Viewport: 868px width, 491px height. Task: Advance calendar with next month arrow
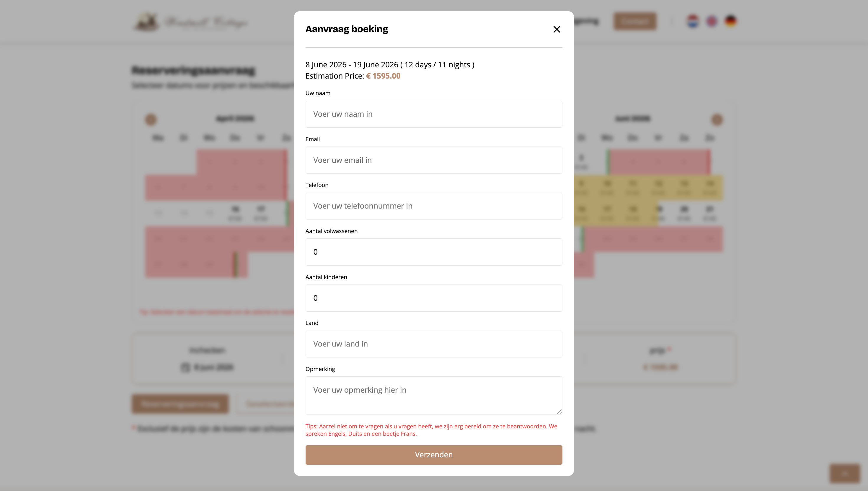pos(717,119)
